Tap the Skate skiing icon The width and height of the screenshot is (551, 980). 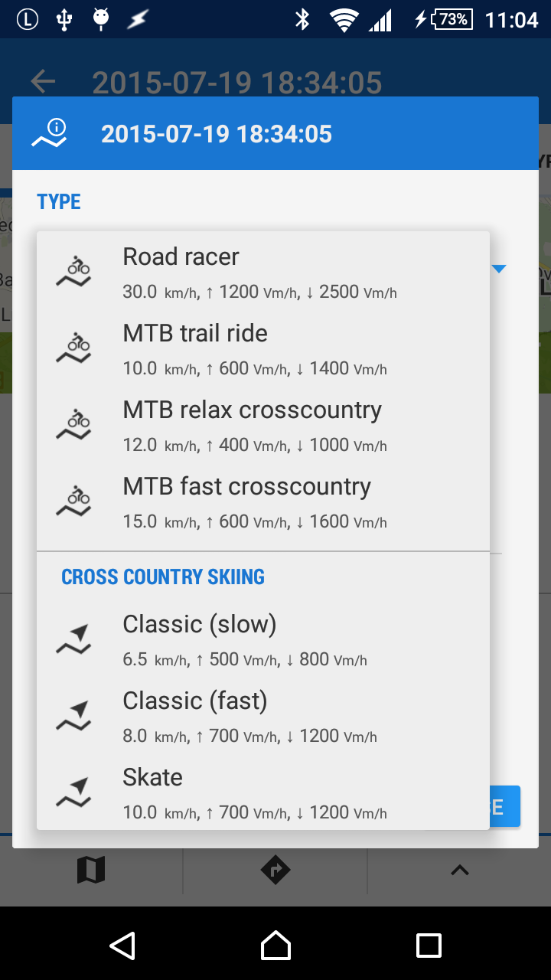[73, 792]
